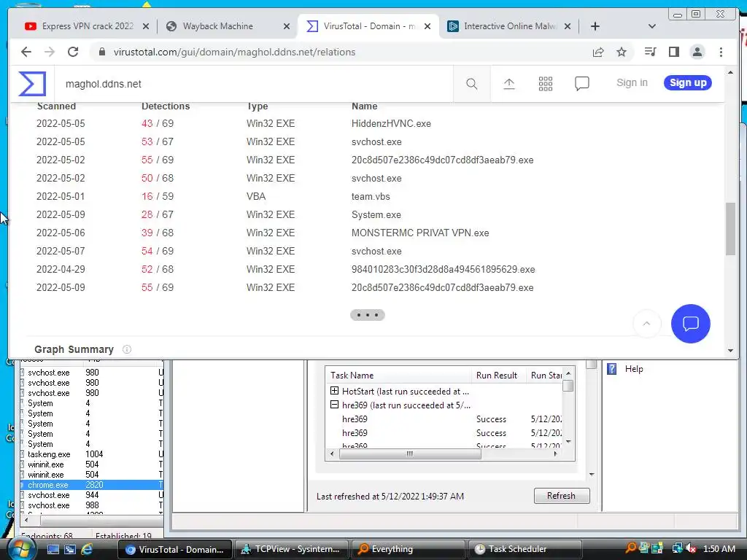Collapse the hre369 task group
Image resolution: width=747 pixels, height=560 pixels.
pos(334,405)
